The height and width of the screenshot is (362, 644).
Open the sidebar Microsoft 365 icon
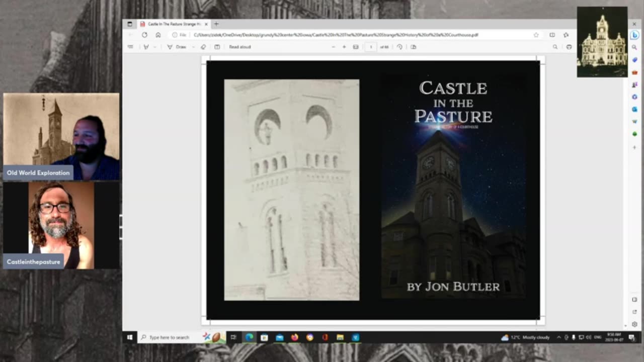click(x=635, y=97)
